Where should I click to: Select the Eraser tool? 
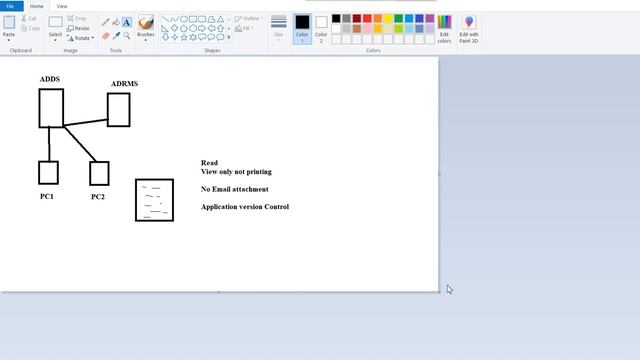click(105, 36)
